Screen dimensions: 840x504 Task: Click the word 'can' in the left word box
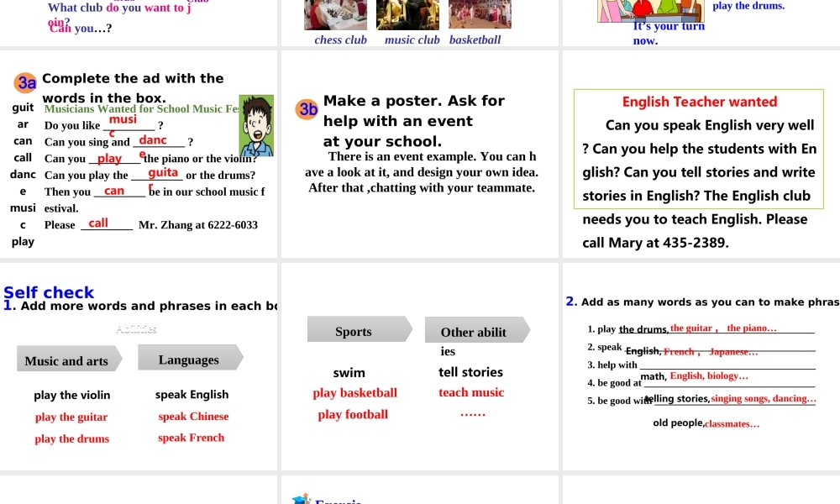coord(23,141)
